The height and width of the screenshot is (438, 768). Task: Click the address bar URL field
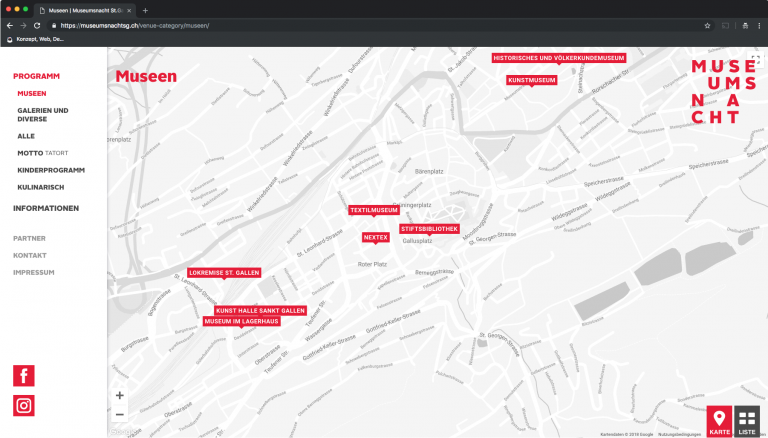pyautogui.click(x=377, y=25)
